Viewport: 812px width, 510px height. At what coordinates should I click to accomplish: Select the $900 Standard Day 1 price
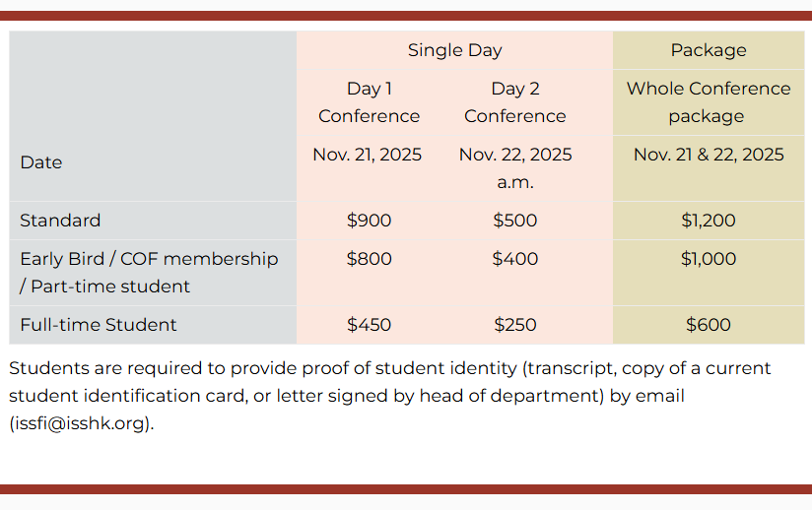(x=369, y=221)
